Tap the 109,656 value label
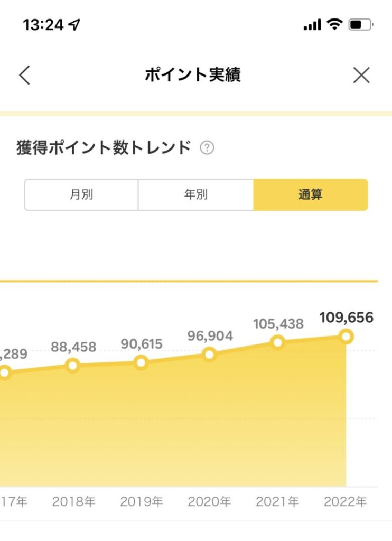Image resolution: width=392 pixels, height=541 pixels. [x=347, y=318]
